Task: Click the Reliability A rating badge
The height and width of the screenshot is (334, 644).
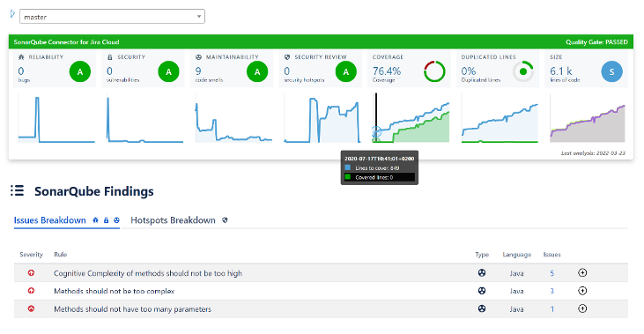Action: click(79, 72)
